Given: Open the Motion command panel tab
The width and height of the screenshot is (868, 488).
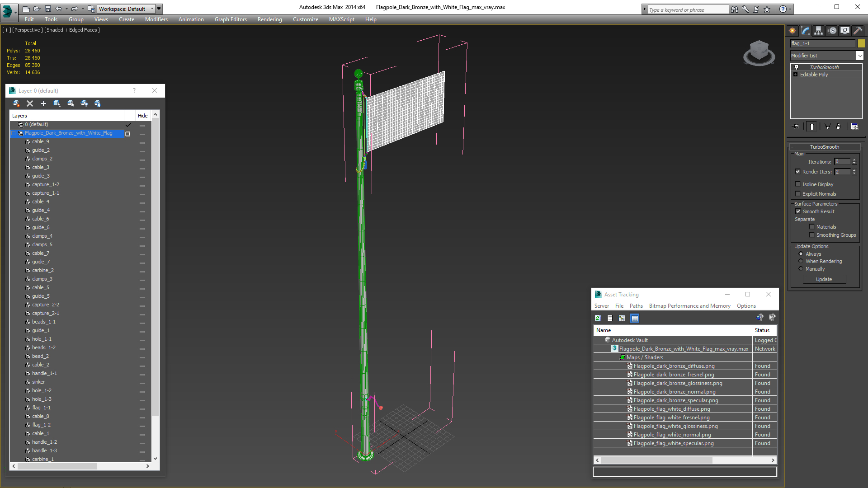Looking at the screenshot, I should [x=832, y=31].
